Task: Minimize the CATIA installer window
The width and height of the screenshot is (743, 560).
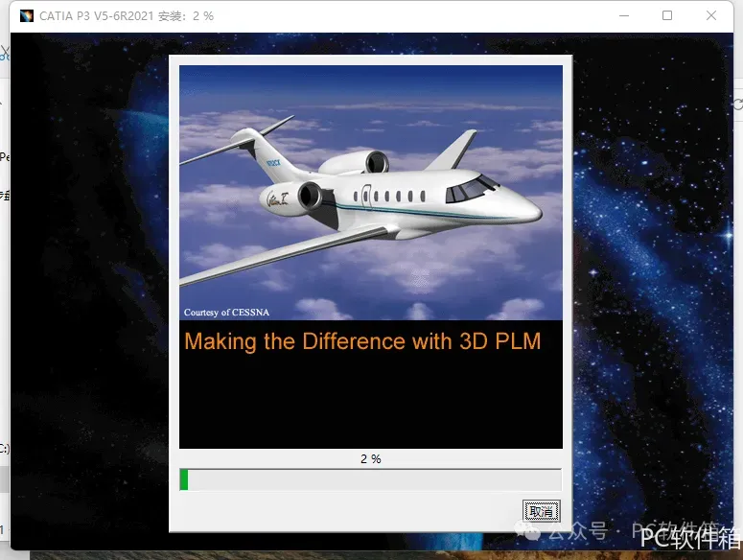Action: click(624, 15)
